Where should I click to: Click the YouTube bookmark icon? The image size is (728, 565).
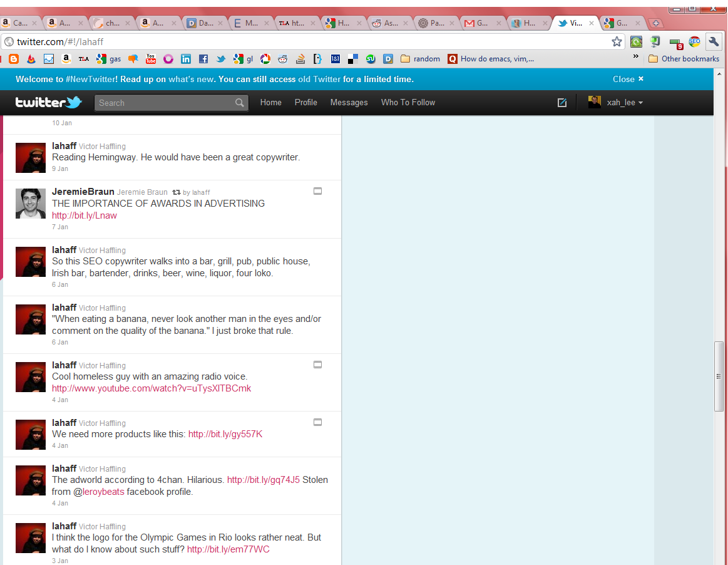151,58
